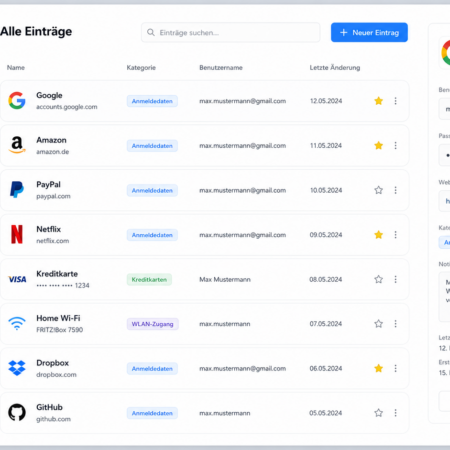Image resolution: width=450 pixels, height=450 pixels.
Task: Select the dropbox.com subtitle text
Action: (x=56, y=375)
